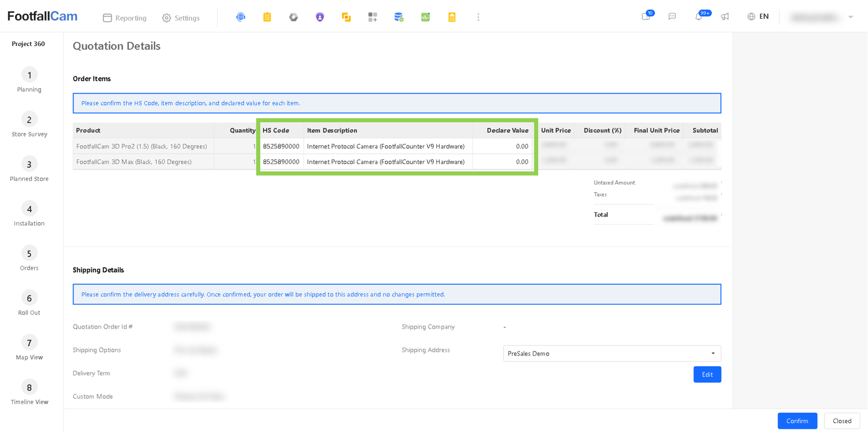Open the yellow notepad icon in the top bar
The width and height of the screenshot is (868, 436).
coord(267,17)
